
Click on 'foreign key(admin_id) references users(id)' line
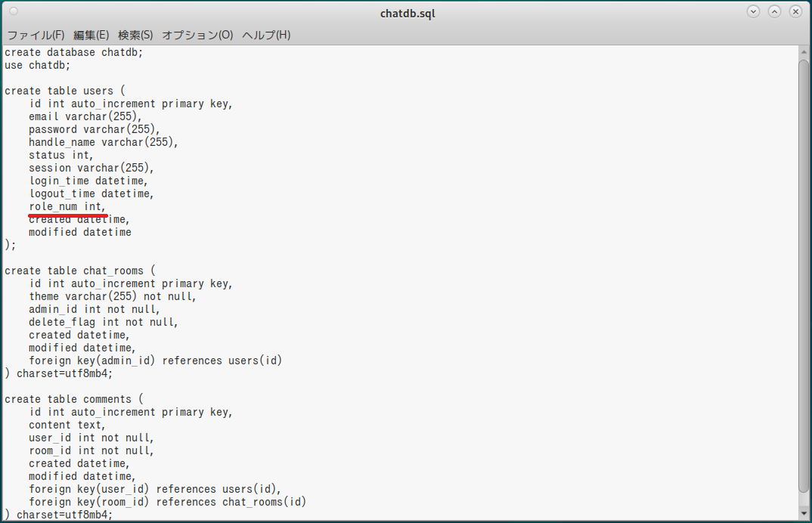coord(155,361)
